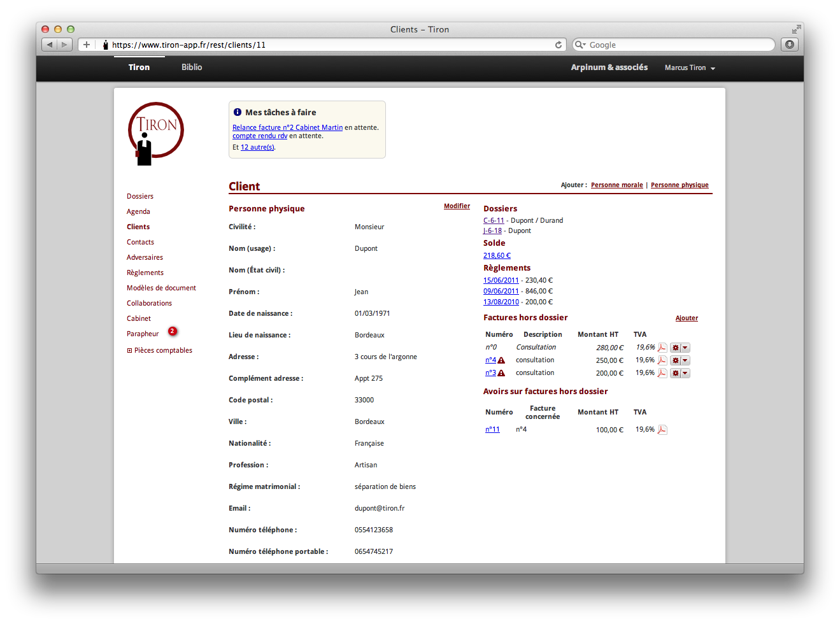The height and width of the screenshot is (624, 840).
Task: Click 280,00 € amount of invoice n°0
Action: [x=609, y=348]
